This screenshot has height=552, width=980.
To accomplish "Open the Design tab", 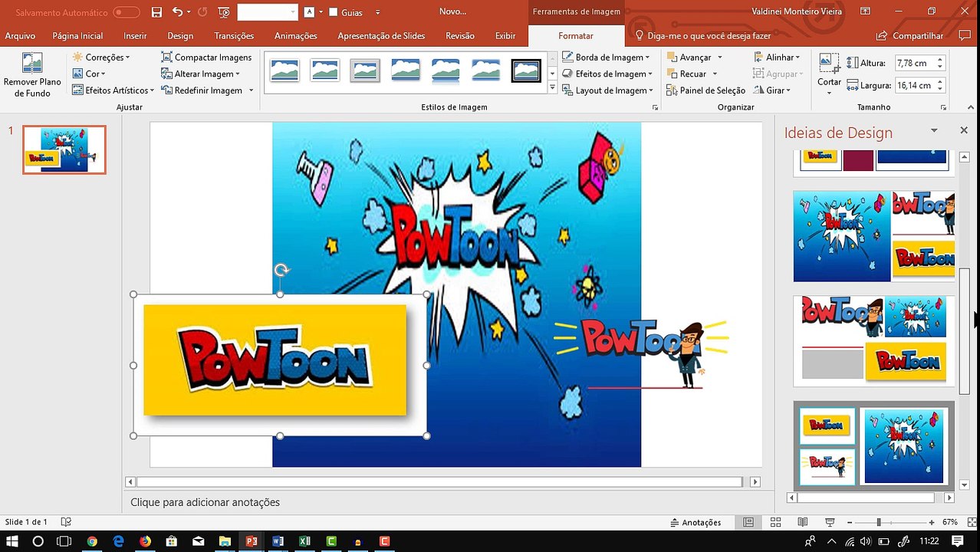I will pos(180,36).
